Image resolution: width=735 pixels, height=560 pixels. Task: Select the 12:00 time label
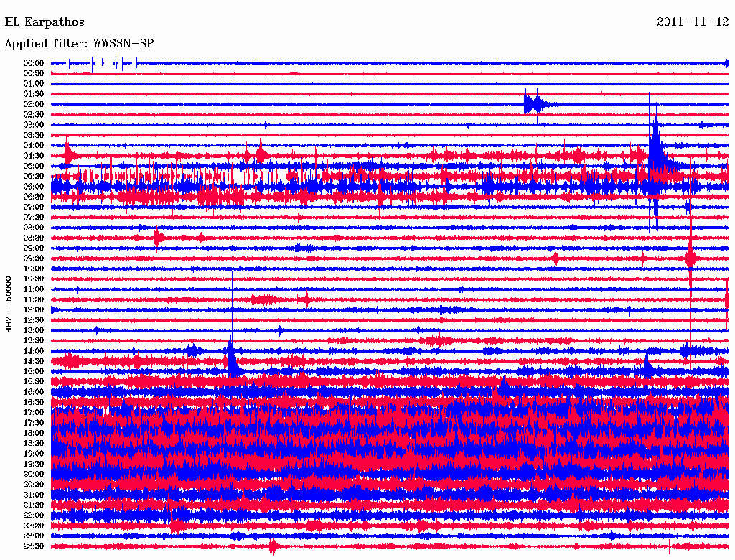click(34, 310)
